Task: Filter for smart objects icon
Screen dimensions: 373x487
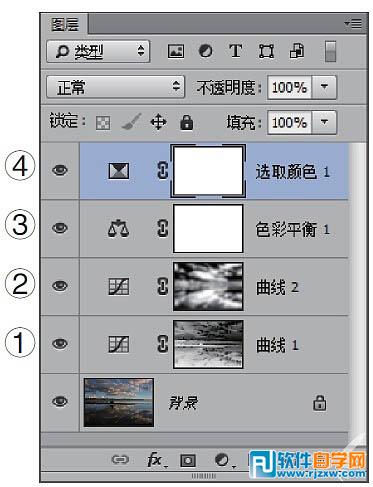Action: [x=297, y=51]
